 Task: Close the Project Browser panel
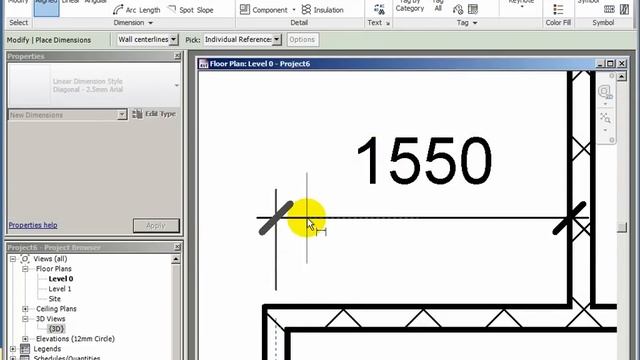177,247
